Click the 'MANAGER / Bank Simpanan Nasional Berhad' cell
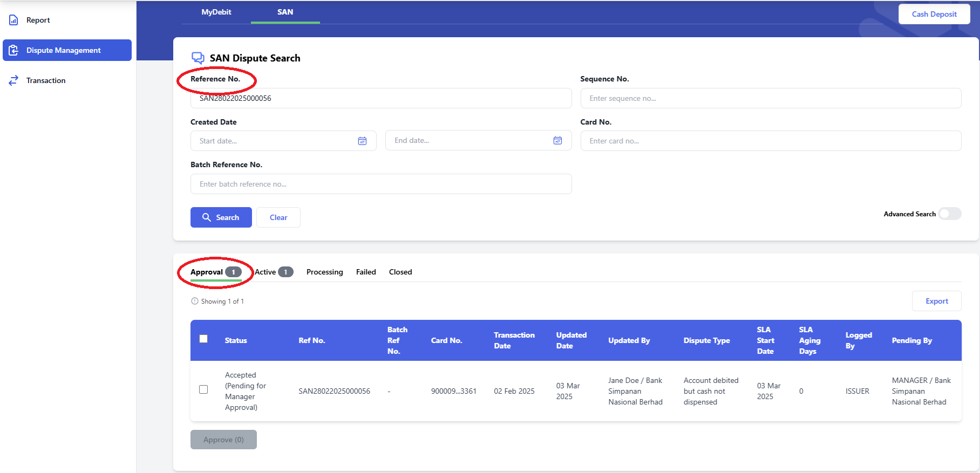Image resolution: width=980 pixels, height=473 pixels. [922, 391]
